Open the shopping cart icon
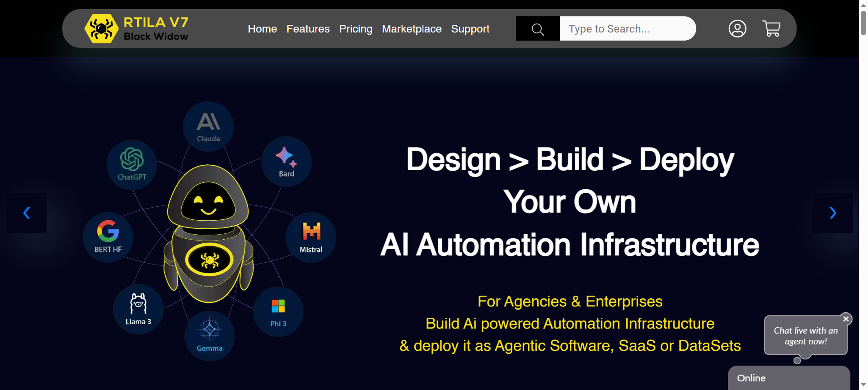Viewport: 868px width, 390px height. pyautogui.click(x=771, y=29)
